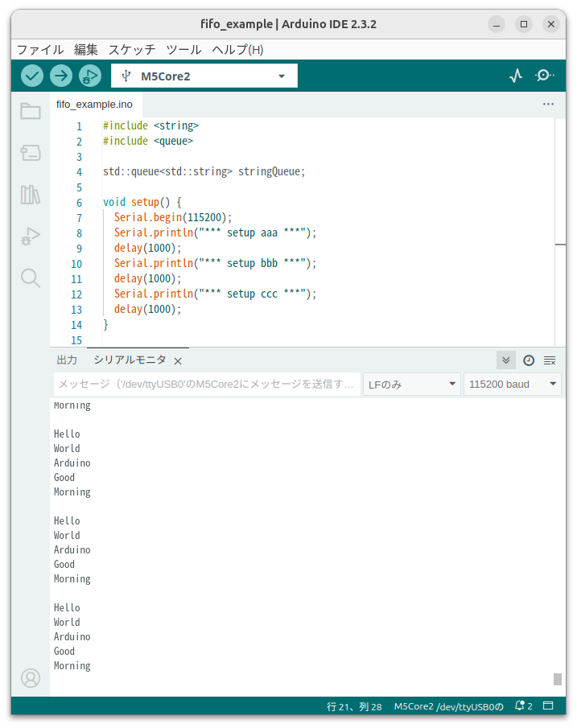
Task: Open the 115200 baud rate dropdown
Action: 513,385
